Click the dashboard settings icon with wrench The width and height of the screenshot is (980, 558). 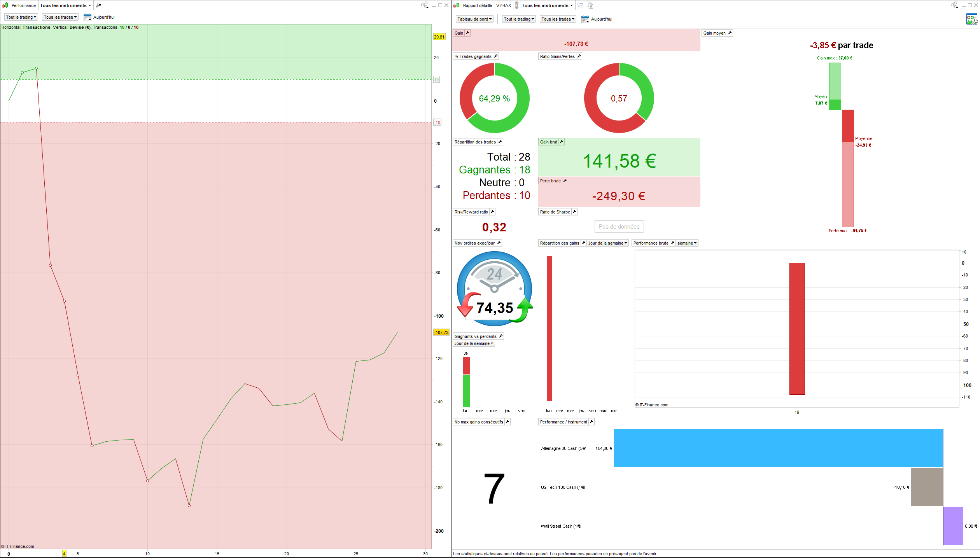[x=971, y=19]
